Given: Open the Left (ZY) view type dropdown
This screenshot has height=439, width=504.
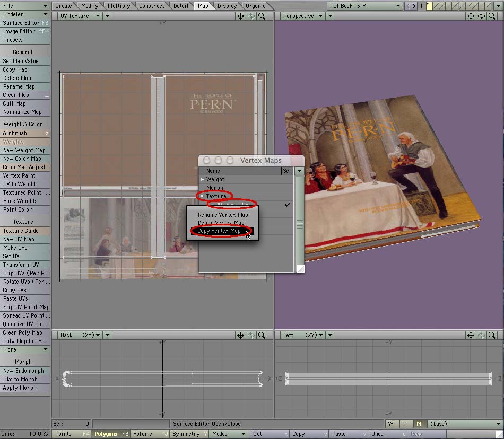Looking at the screenshot, I should point(302,335).
